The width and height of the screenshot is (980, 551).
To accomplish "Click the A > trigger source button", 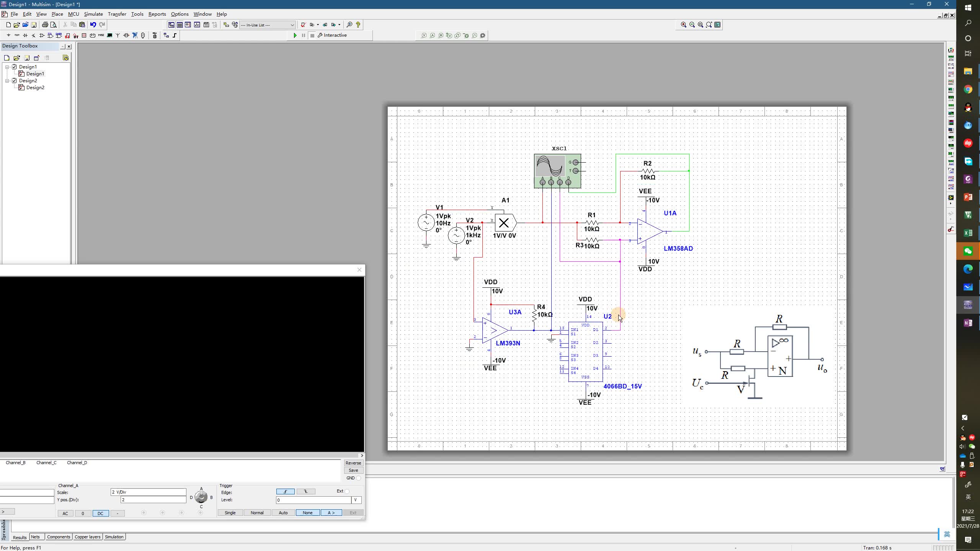I will point(332,513).
